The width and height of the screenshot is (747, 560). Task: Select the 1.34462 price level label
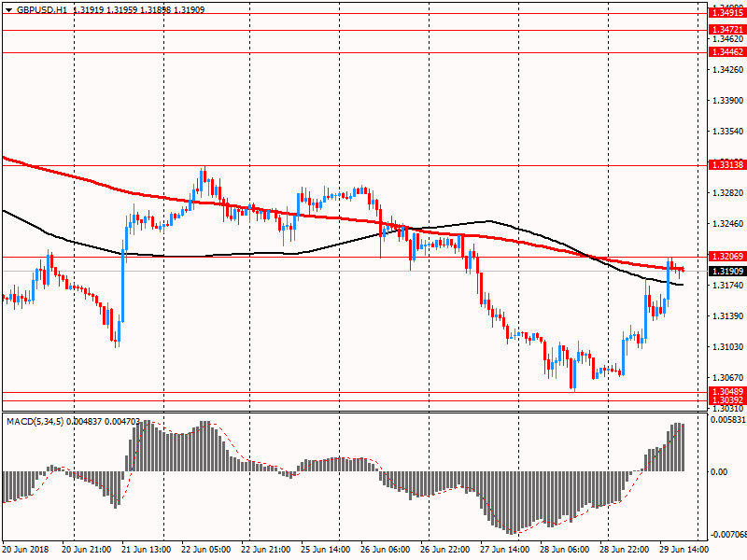(727, 52)
